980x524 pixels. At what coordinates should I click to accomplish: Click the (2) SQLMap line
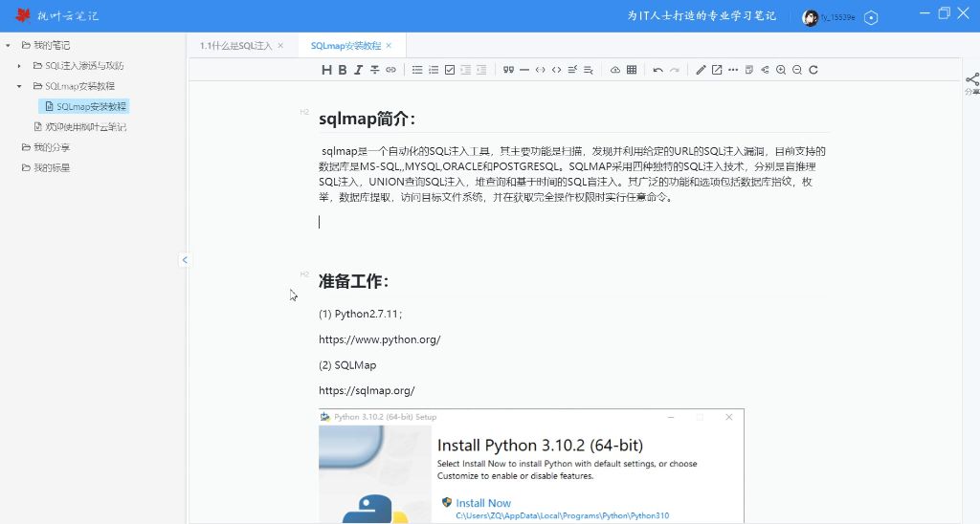(347, 365)
